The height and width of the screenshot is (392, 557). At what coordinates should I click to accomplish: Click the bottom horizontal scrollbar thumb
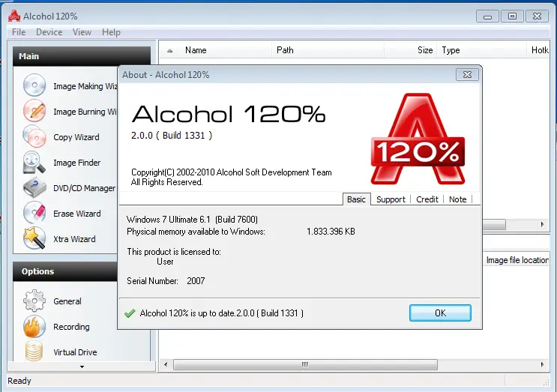(305, 365)
